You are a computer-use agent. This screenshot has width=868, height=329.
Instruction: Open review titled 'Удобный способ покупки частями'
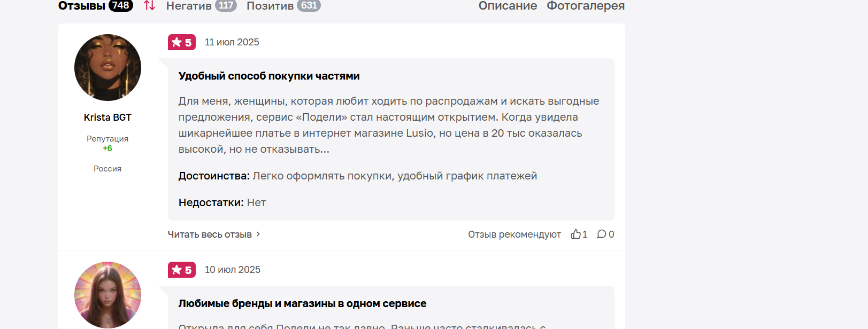click(x=269, y=76)
